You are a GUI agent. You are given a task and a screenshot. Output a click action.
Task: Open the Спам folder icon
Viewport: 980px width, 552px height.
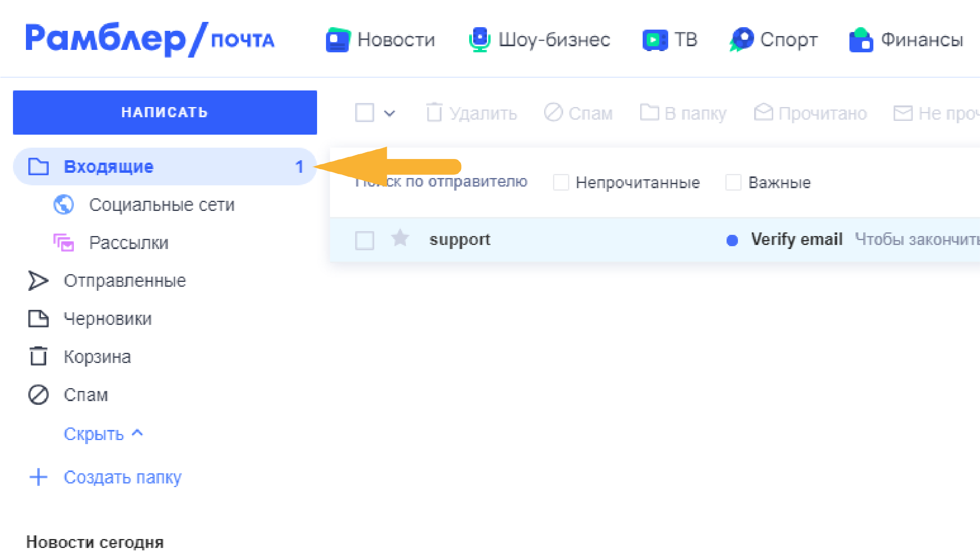(38, 394)
